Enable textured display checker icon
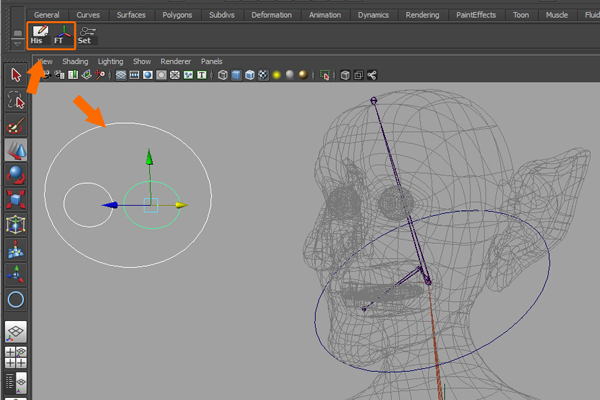Screen dimensions: 600x400 coord(263,75)
